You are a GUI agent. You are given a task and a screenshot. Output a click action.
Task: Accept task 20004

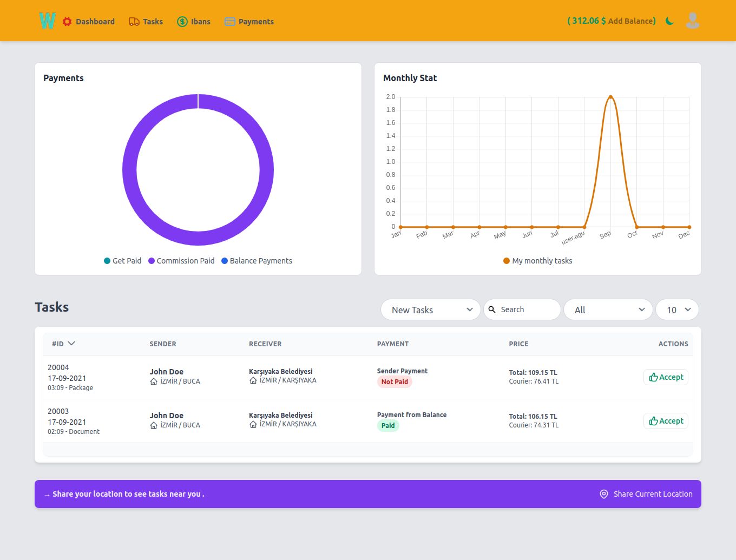pyautogui.click(x=666, y=377)
